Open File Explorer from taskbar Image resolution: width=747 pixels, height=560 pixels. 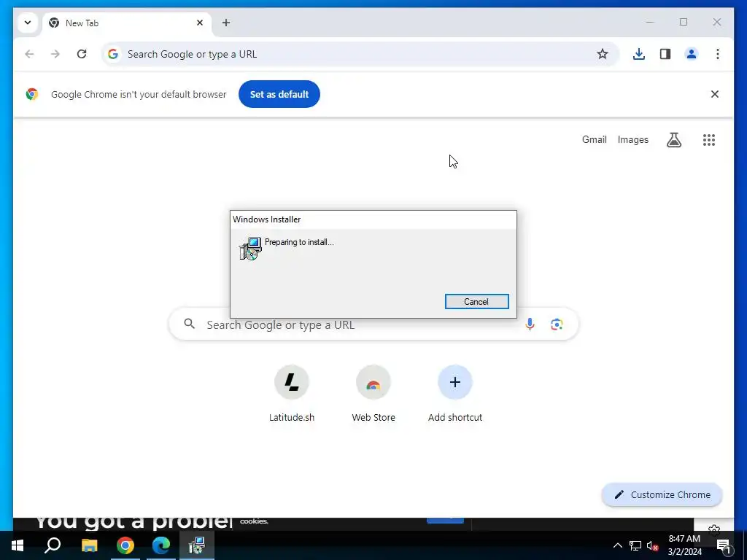click(x=89, y=545)
